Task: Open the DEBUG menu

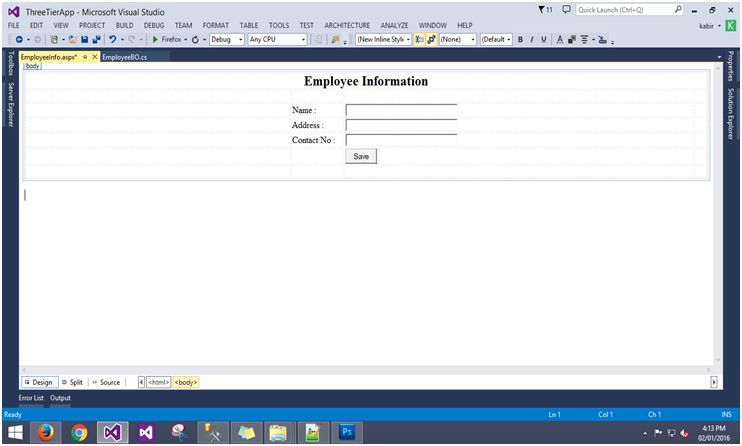Action: [x=154, y=26]
